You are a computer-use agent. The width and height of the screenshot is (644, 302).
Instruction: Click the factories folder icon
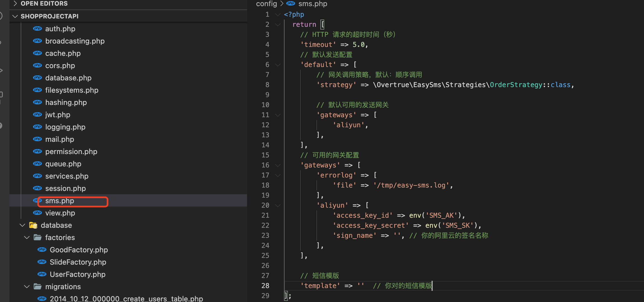tap(38, 237)
